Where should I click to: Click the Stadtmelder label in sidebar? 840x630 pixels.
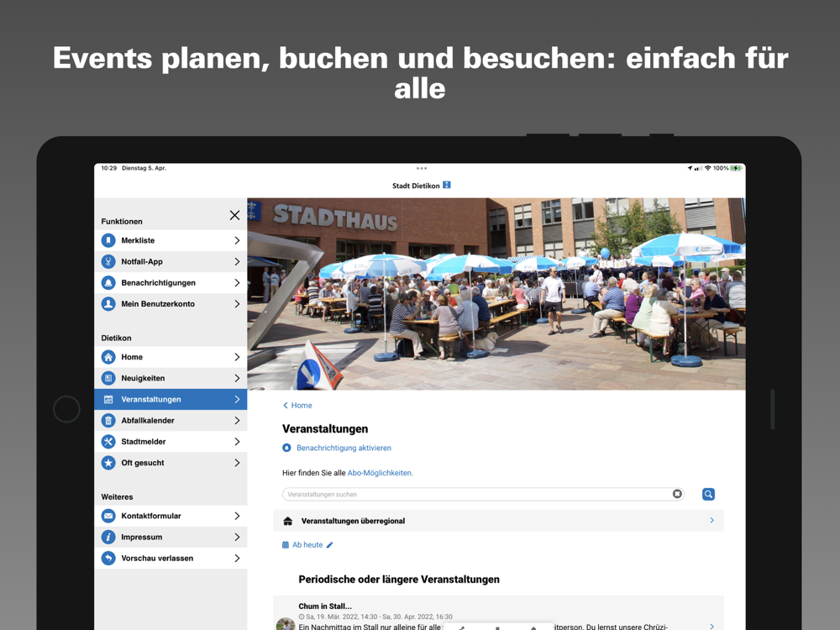[143, 442]
